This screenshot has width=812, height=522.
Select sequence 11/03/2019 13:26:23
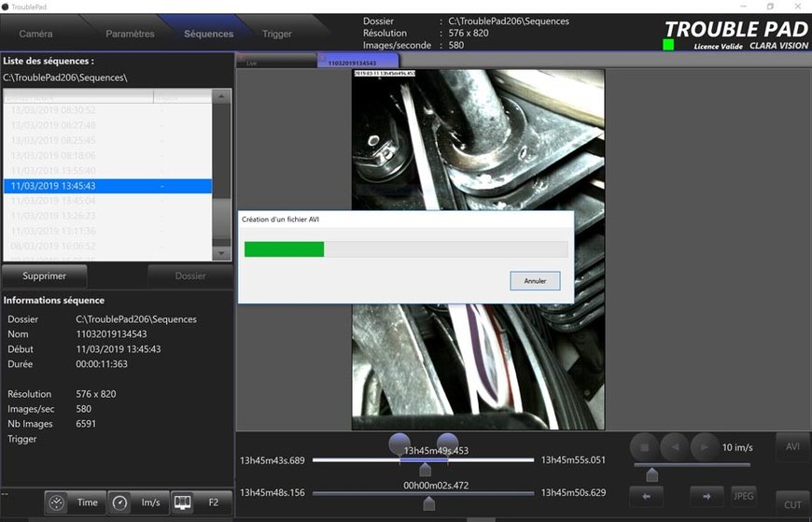[107, 216]
